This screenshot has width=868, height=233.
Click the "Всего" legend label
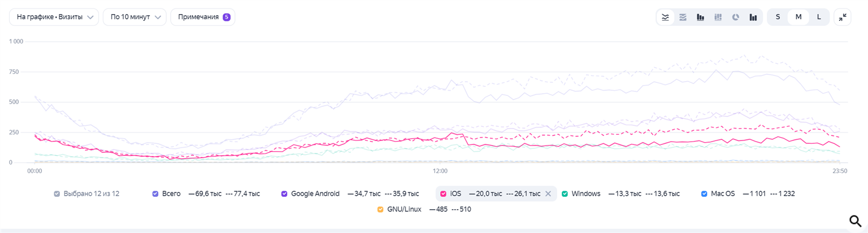(x=171, y=194)
